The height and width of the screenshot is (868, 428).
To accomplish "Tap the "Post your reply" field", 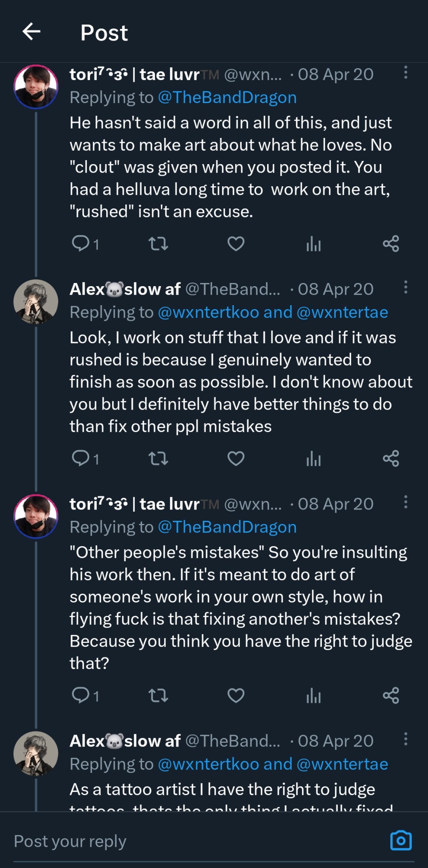I will 181,841.
